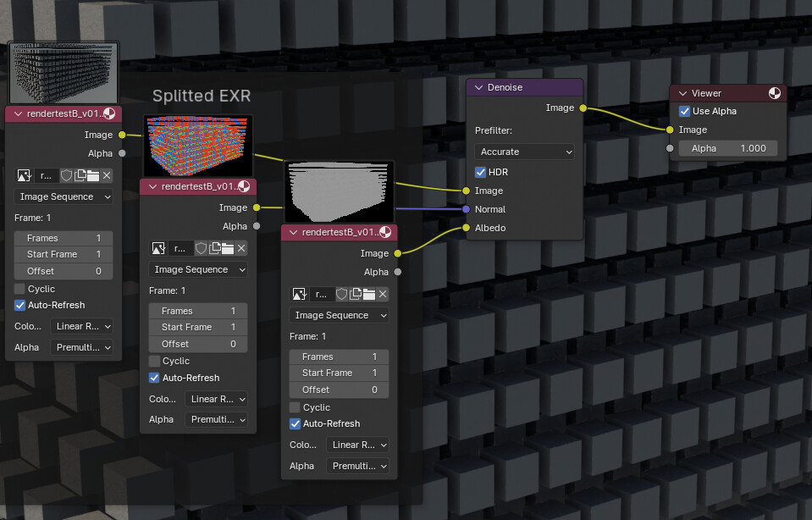This screenshot has width=812, height=520.
Task: Collapse the Viewer node
Action: pos(682,93)
